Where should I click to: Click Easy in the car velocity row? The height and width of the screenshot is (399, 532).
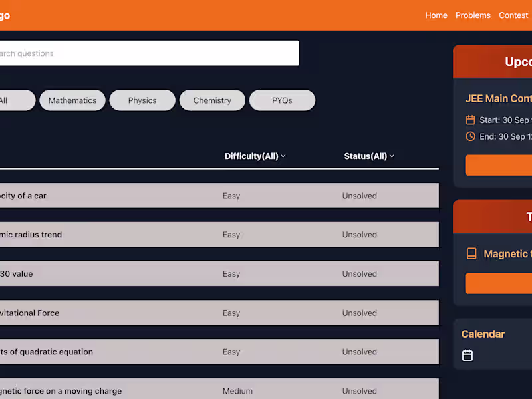tap(231, 196)
